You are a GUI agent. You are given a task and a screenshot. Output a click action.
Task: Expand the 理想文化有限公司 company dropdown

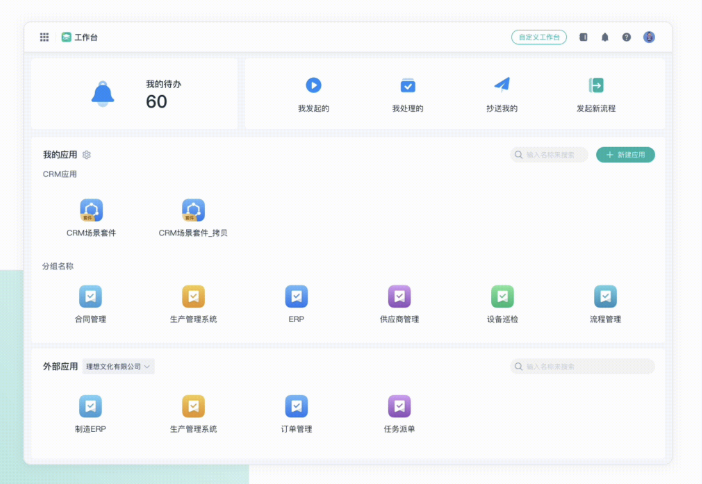118,366
